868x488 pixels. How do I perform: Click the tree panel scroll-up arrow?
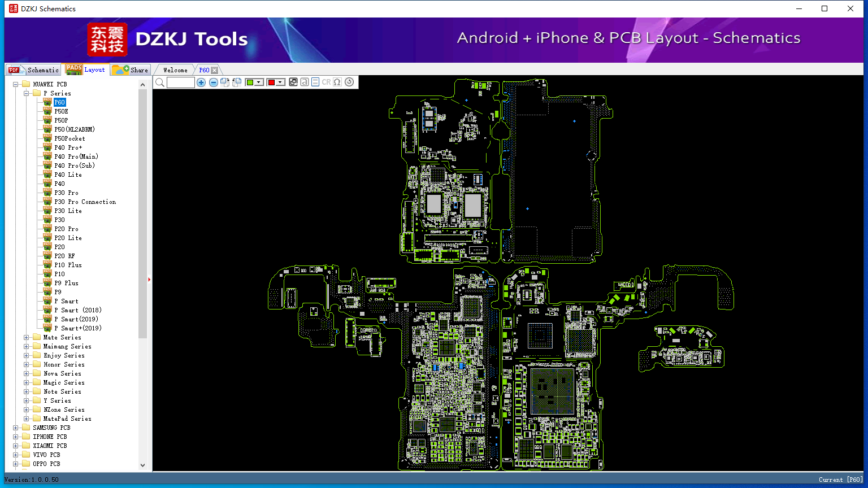[142, 85]
